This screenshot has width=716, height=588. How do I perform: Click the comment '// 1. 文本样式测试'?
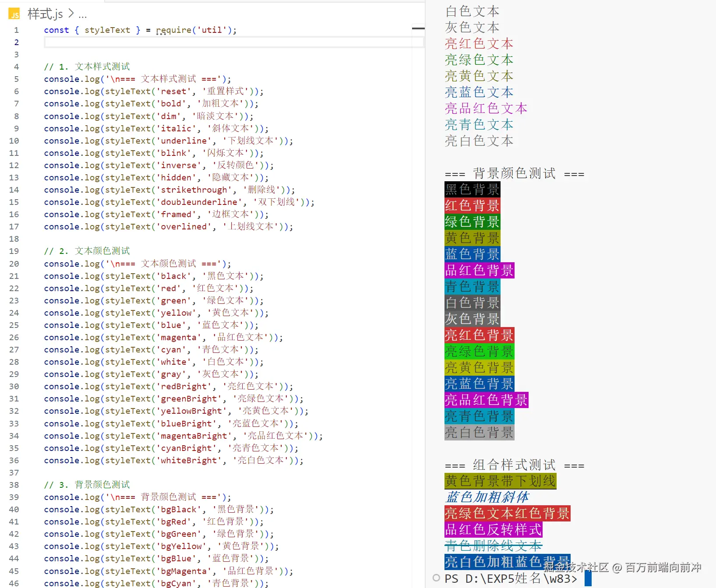(x=87, y=67)
